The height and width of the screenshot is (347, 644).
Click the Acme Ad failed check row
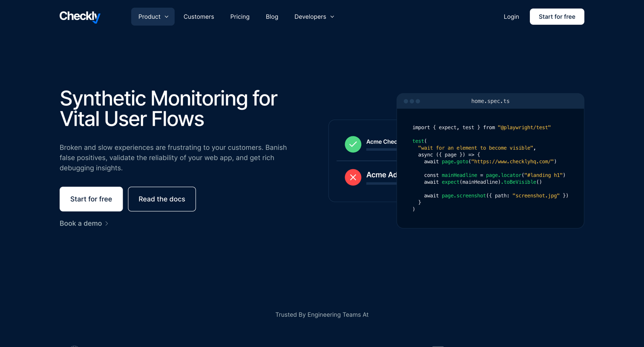click(371, 177)
